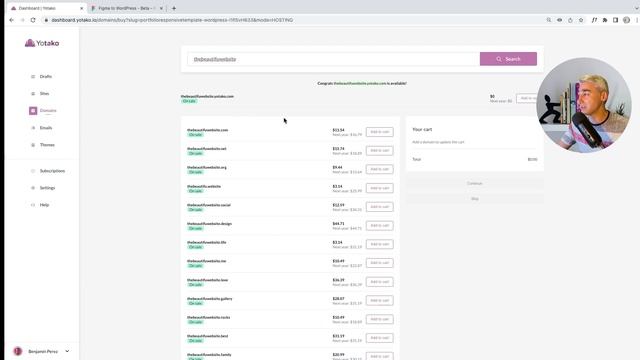Click thebeautifuwebsite.gallery domain name
This screenshot has height=360, width=640.
(x=209, y=299)
